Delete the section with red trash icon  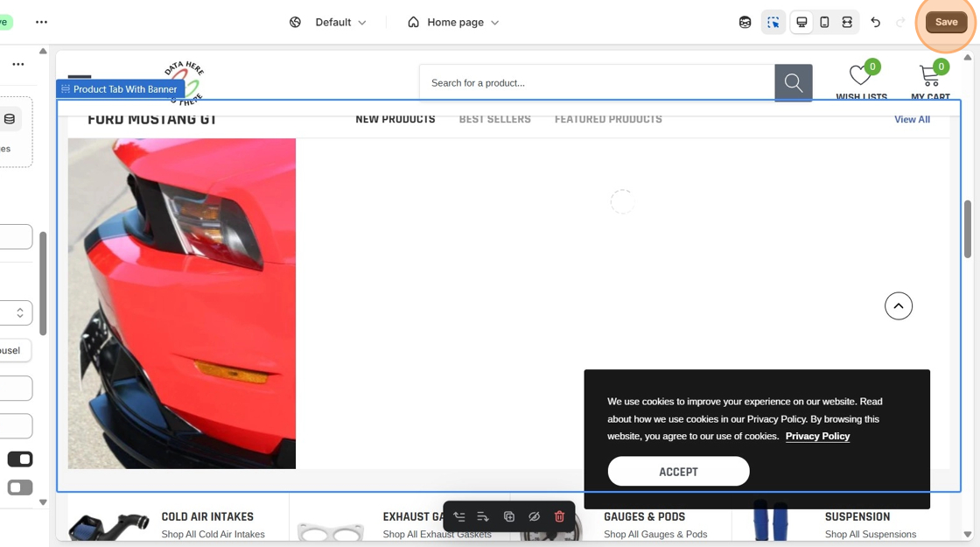pyautogui.click(x=559, y=516)
